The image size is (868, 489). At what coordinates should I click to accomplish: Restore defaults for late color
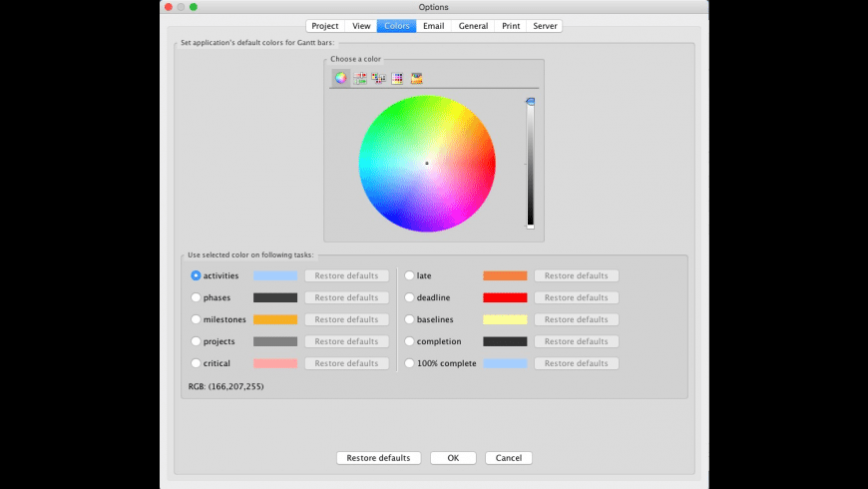(x=577, y=275)
